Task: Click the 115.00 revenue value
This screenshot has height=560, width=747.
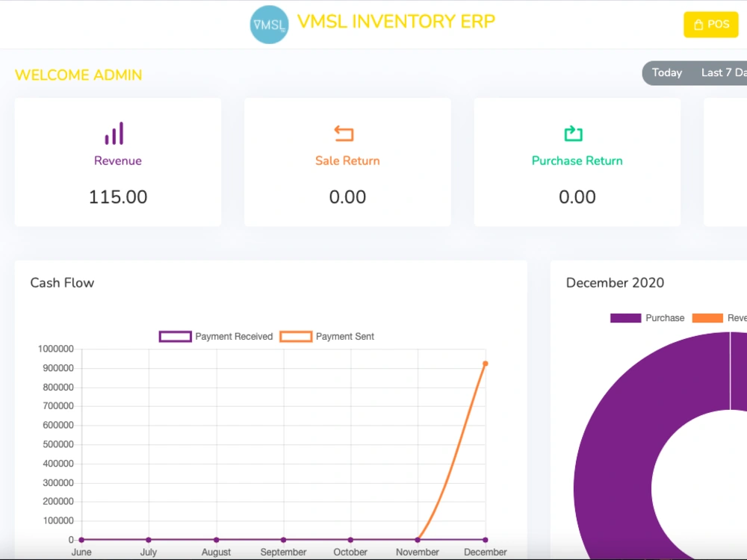Action: click(x=118, y=197)
